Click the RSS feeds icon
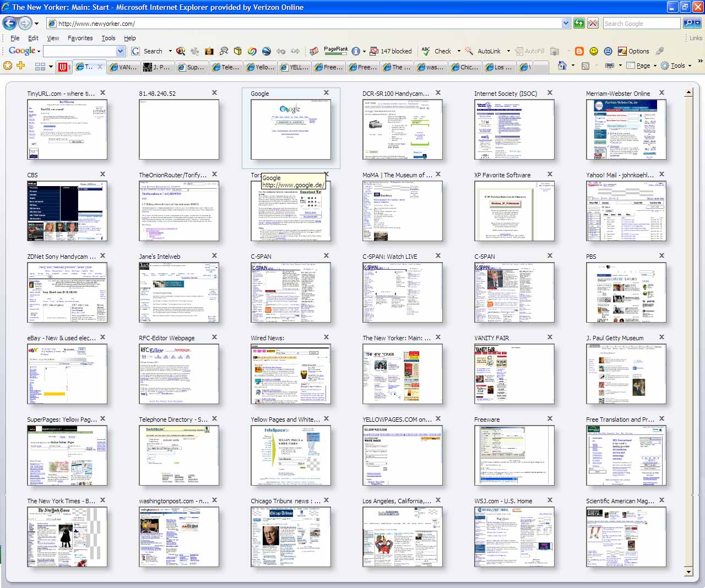Image resolution: width=705 pixels, height=588 pixels. tap(585, 66)
